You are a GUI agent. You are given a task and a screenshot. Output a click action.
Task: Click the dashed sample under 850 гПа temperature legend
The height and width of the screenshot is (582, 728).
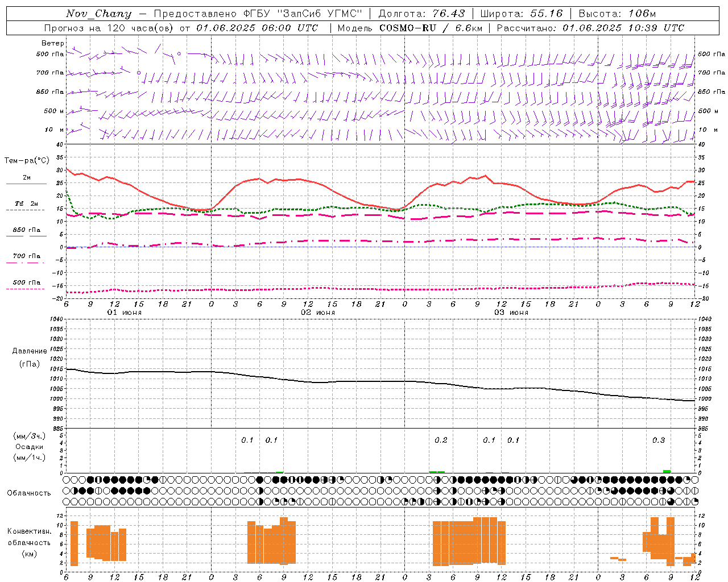pyautogui.click(x=26, y=236)
